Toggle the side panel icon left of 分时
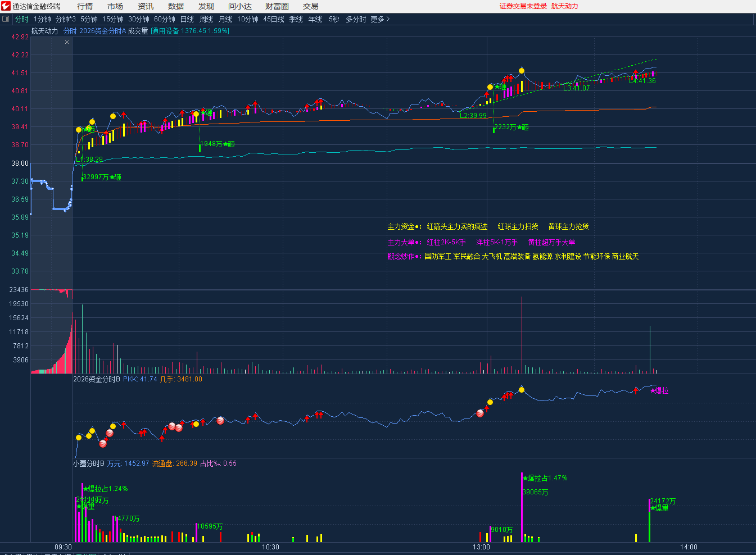 point(6,19)
